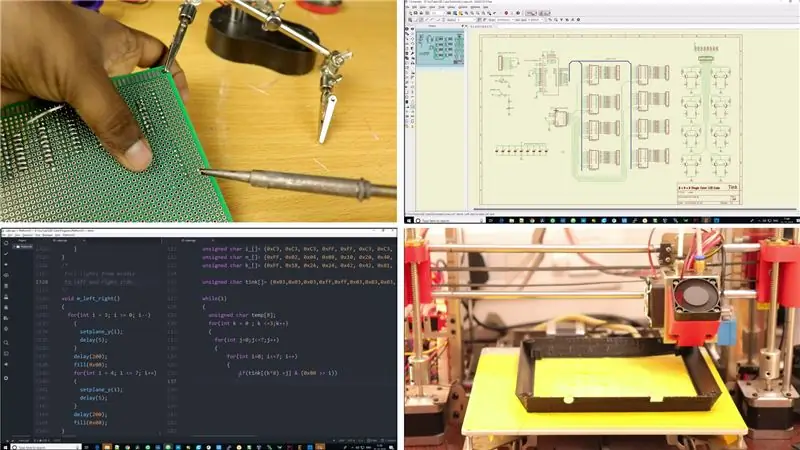Click the schematic overview thumbnail panel
Viewport: 800px width, 450px height.
(x=440, y=48)
